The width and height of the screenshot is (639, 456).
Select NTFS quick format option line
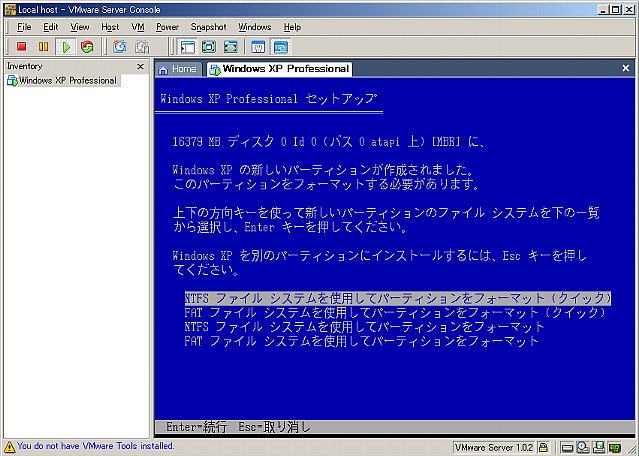point(397,298)
